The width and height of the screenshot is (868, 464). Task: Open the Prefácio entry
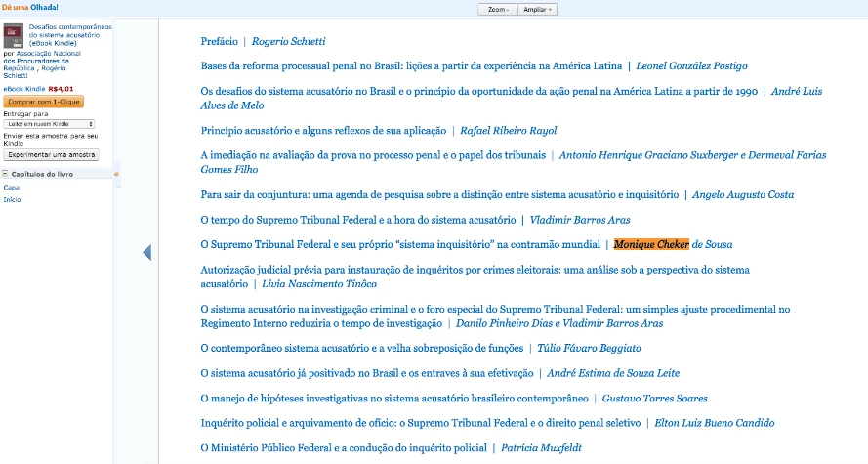pos(218,42)
